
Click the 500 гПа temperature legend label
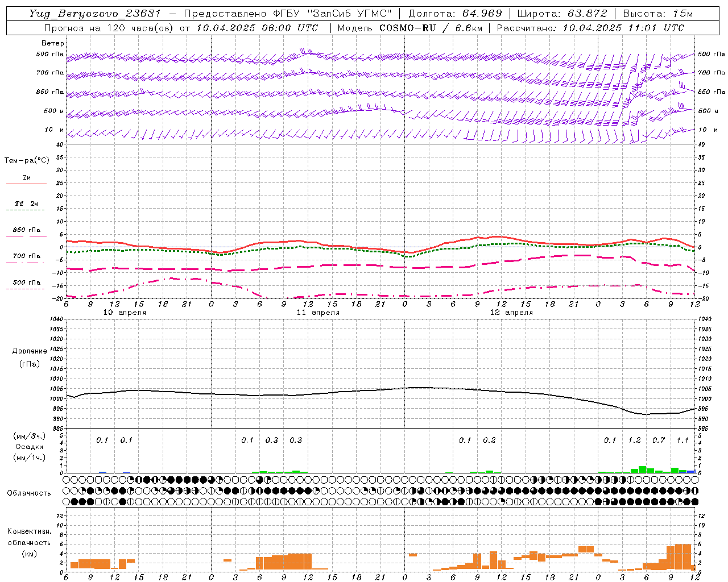27,282
